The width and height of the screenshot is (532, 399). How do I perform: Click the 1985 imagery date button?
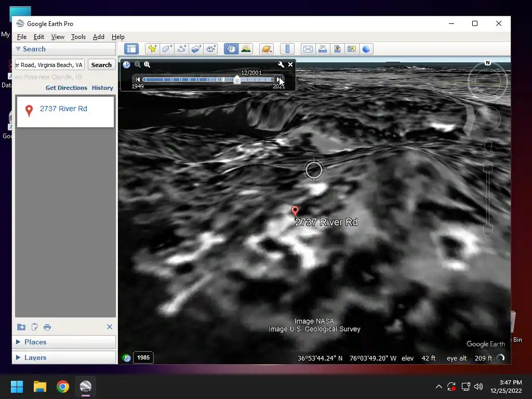pyautogui.click(x=143, y=357)
